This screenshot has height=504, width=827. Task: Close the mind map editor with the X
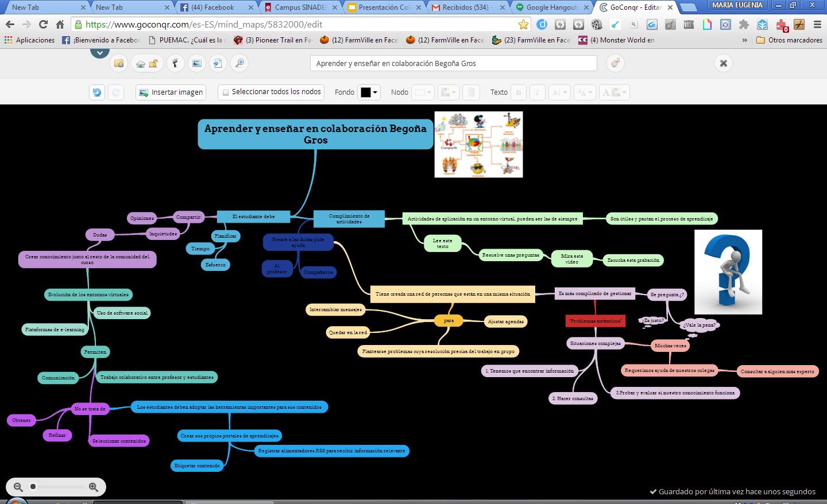[x=724, y=63]
